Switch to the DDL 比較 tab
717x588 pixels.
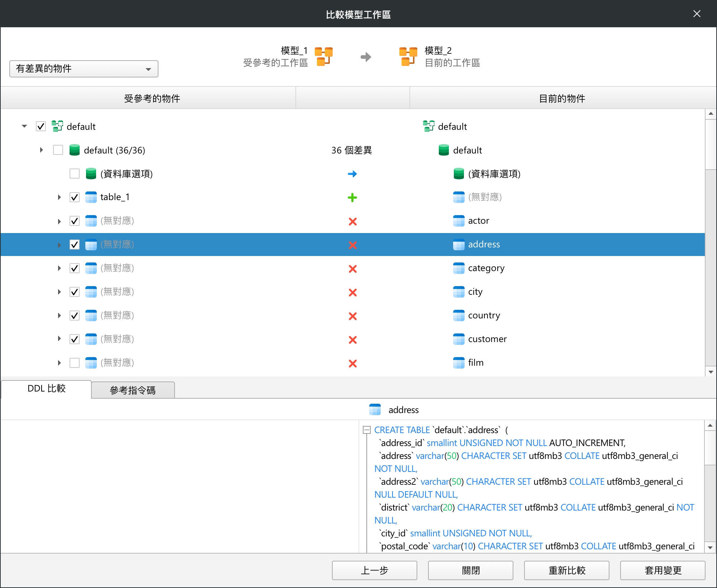pos(47,389)
